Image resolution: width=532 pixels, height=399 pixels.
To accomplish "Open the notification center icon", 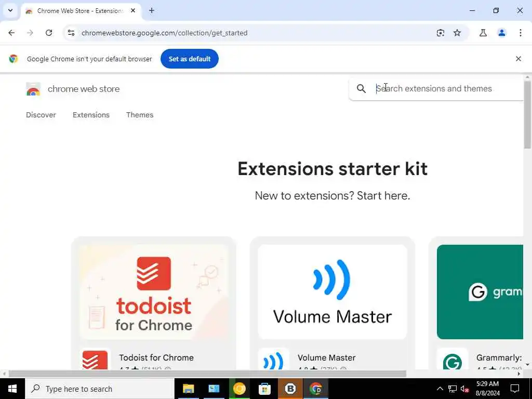I will 515,389.
